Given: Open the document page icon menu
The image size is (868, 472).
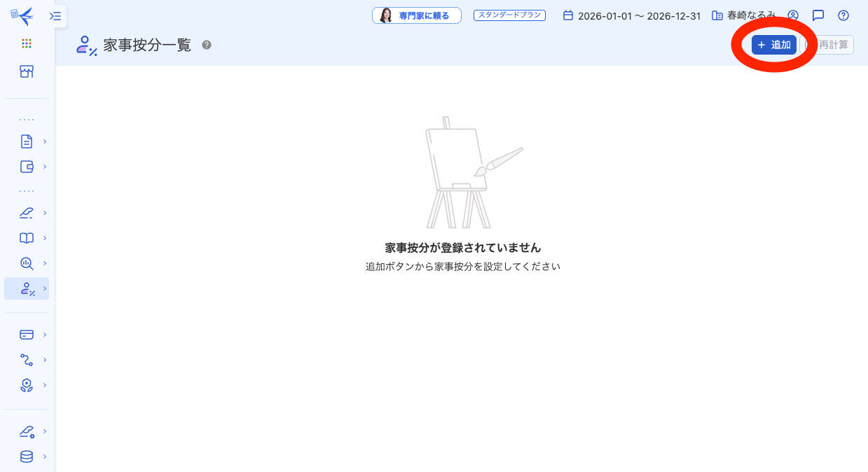Looking at the screenshot, I should click(27, 141).
